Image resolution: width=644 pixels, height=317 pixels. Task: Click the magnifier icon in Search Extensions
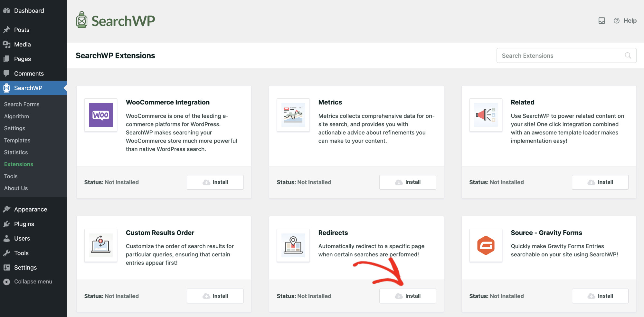[x=628, y=55]
